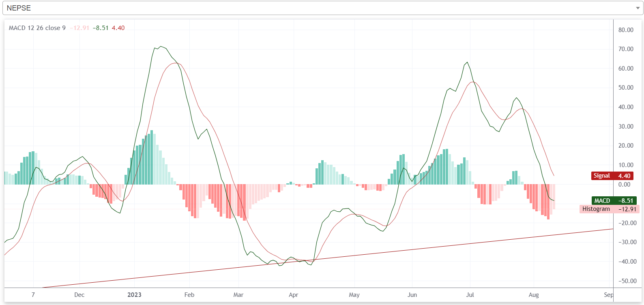Click the Feb label on time axis
This screenshot has height=305, width=644.
point(189,295)
